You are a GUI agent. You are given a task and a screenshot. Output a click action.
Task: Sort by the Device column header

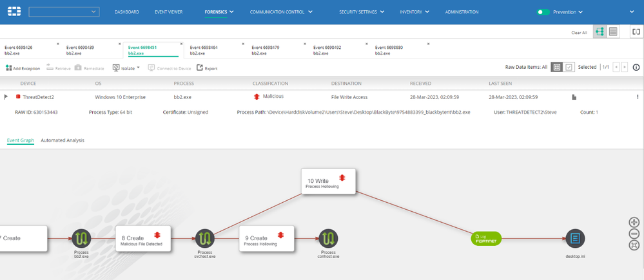28,84
